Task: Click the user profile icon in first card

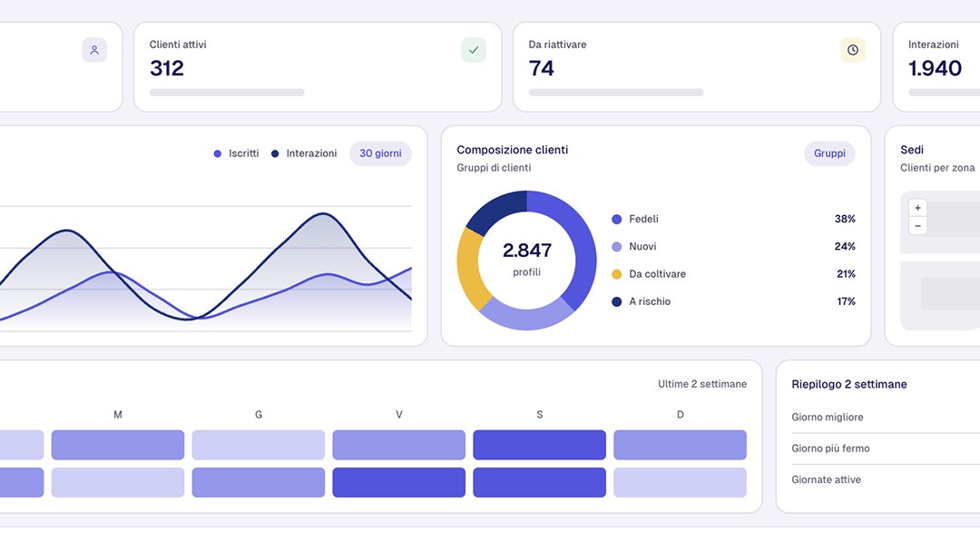Action: tap(94, 50)
